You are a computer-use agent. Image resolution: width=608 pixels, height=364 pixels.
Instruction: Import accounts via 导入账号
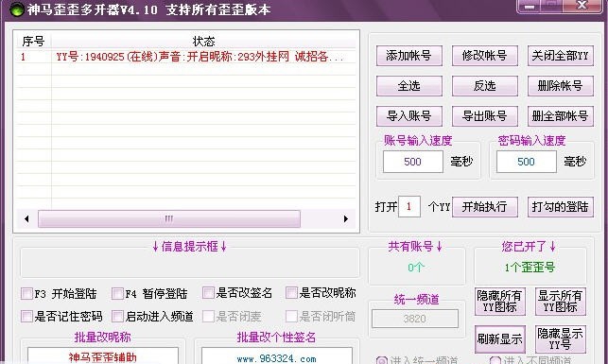coord(409,116)
